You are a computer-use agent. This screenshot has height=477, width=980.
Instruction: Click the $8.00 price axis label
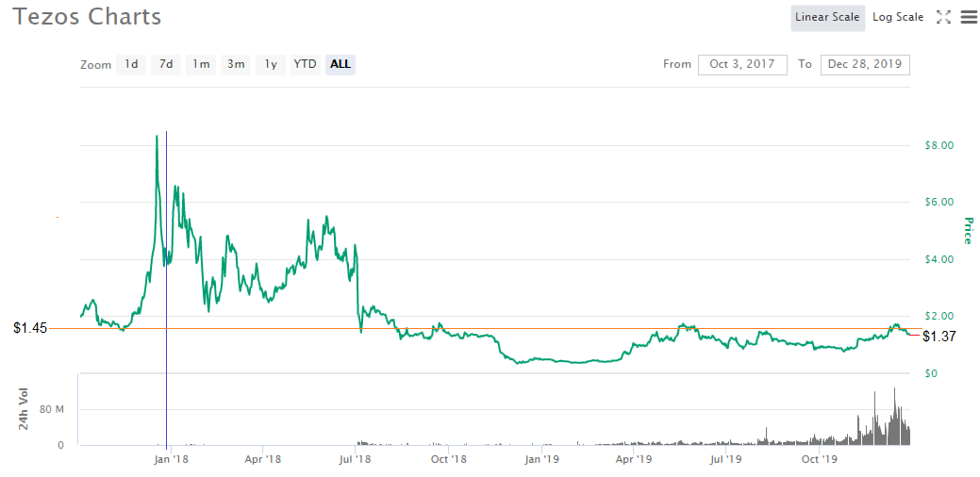point(938,145)
